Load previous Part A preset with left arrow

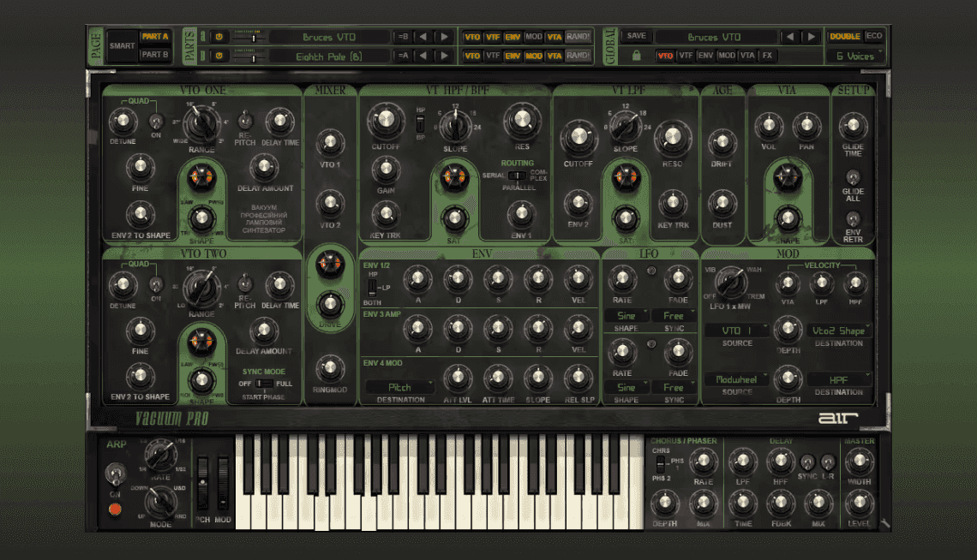[423, 37]
